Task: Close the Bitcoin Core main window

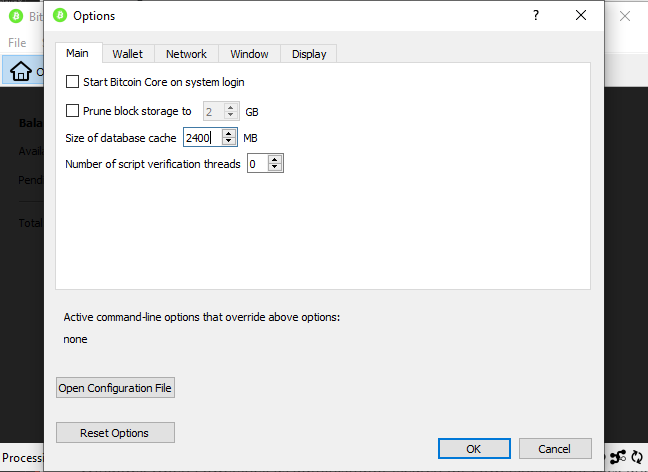Action: pos(625,17)
